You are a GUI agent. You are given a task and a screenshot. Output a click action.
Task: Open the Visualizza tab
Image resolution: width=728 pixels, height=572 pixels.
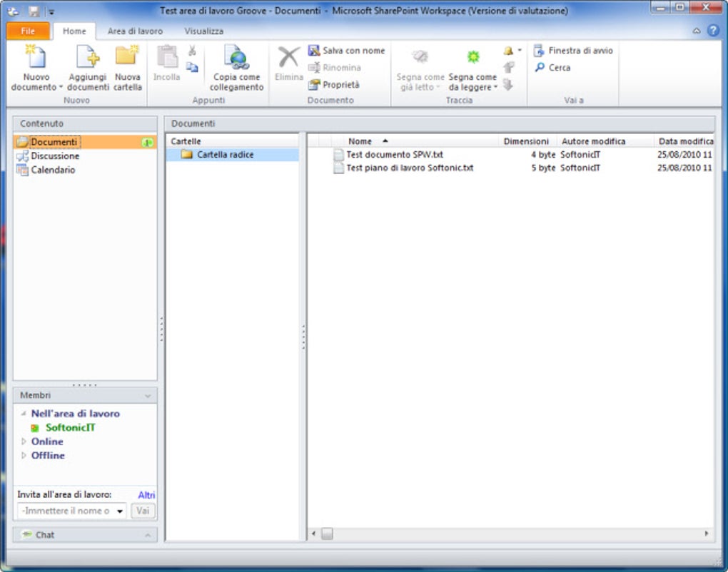click(x=204, y=31)
